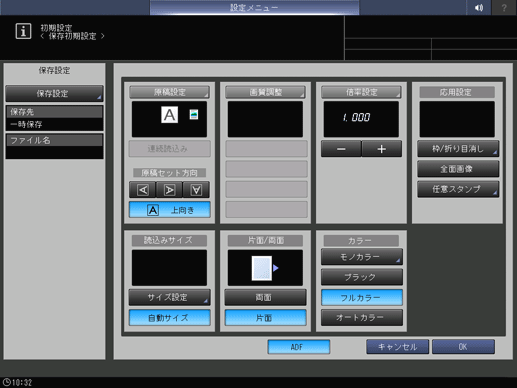Click the empty file name field
Screen dimensions: 517x388
[54, 152]
